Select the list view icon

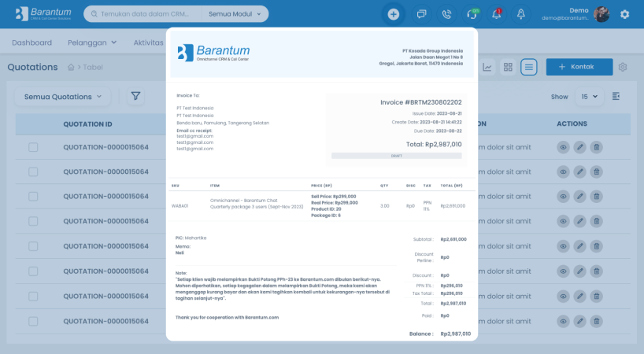[528, 67]
